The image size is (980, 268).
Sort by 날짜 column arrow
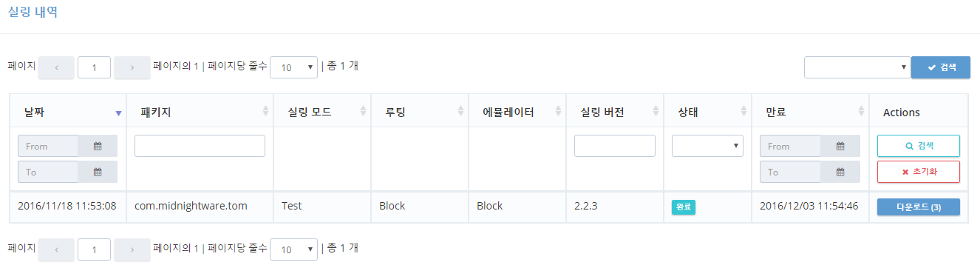pyautogui.click(x=118, y=113)
